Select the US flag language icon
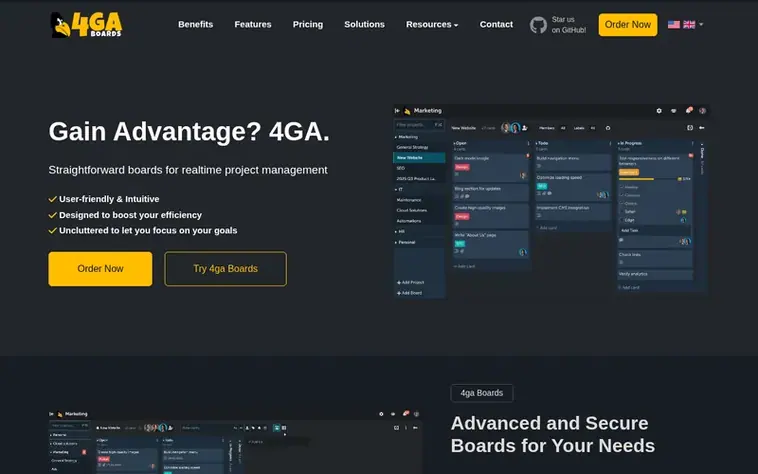758x474 pixels. click(673, 25)
